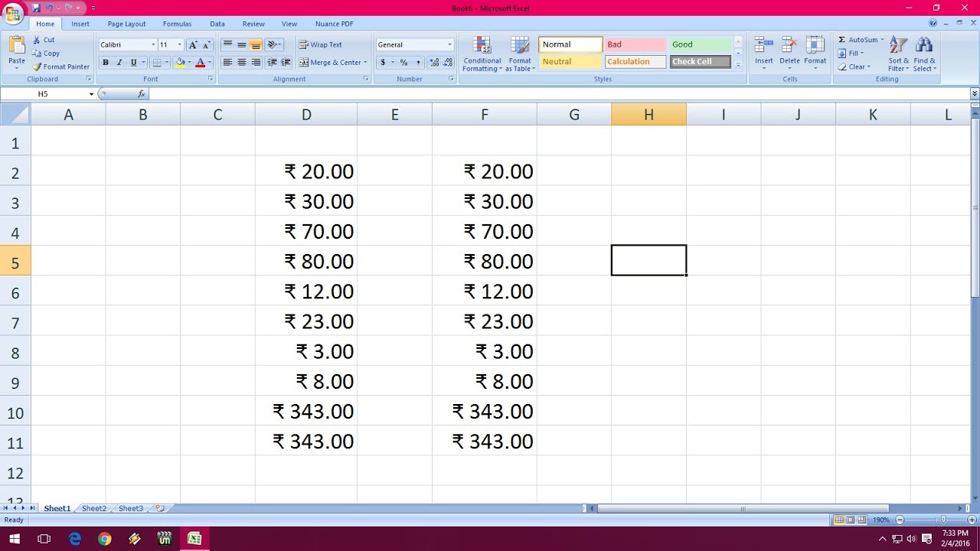Apply the yellow Fill Color
This screenshot has height=551, width=980.
point(181,63)
